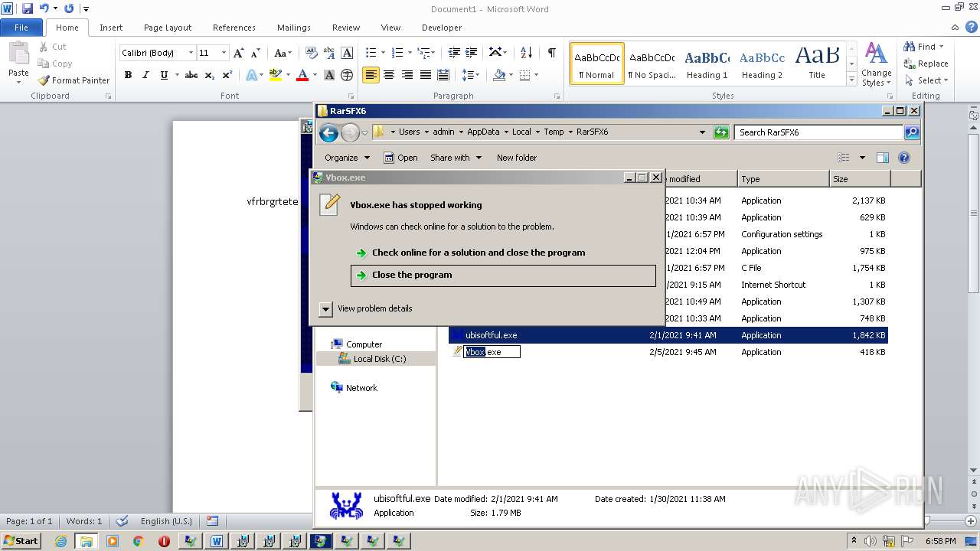Image resolution: width=980 pixels, height=551 pixels.
Task: Justify the paragraph text
Action: tap(426, 75)
